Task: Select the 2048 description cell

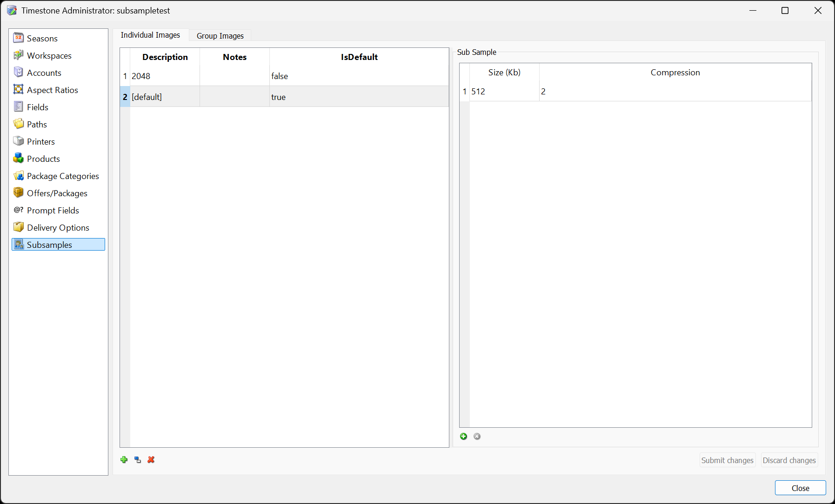Action: click(165, 76)
